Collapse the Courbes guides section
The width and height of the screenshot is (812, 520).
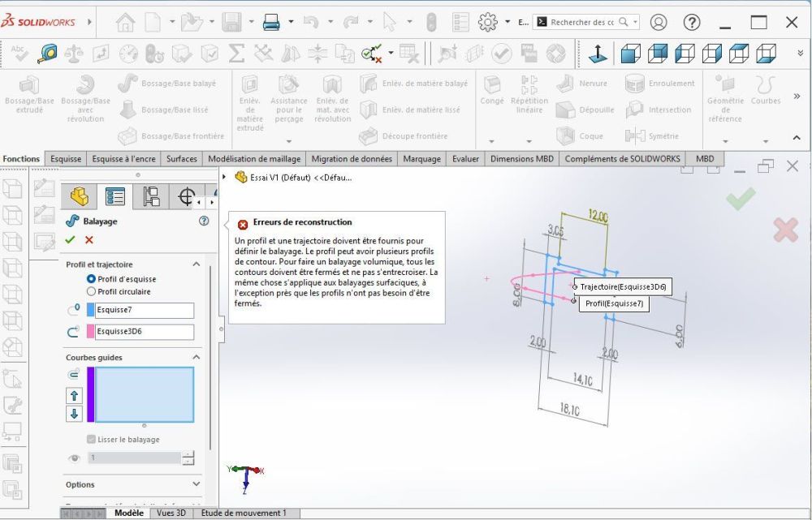pyautogui.click(x=196, y=357)
